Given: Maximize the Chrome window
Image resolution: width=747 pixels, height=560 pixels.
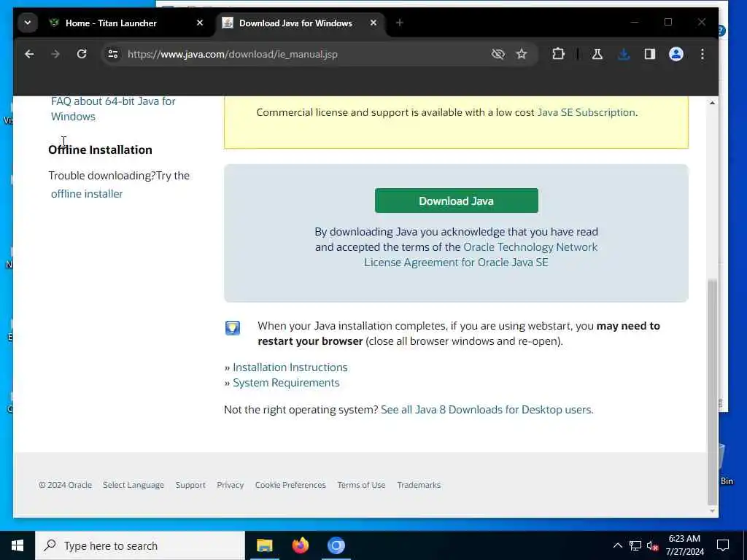Looking at the screenshot, I should pyautogui.click(x=668, y=22).
